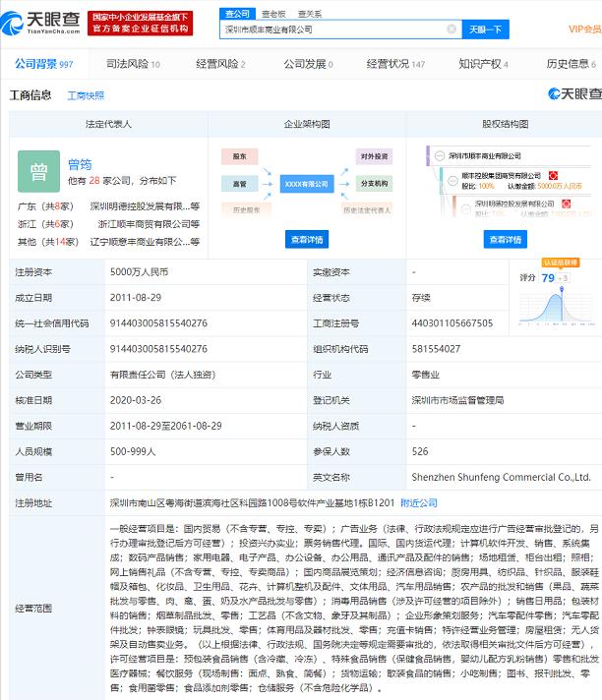Open the 司法风险 tab
The height and width of the screenshot is (700, 602).
133,64
